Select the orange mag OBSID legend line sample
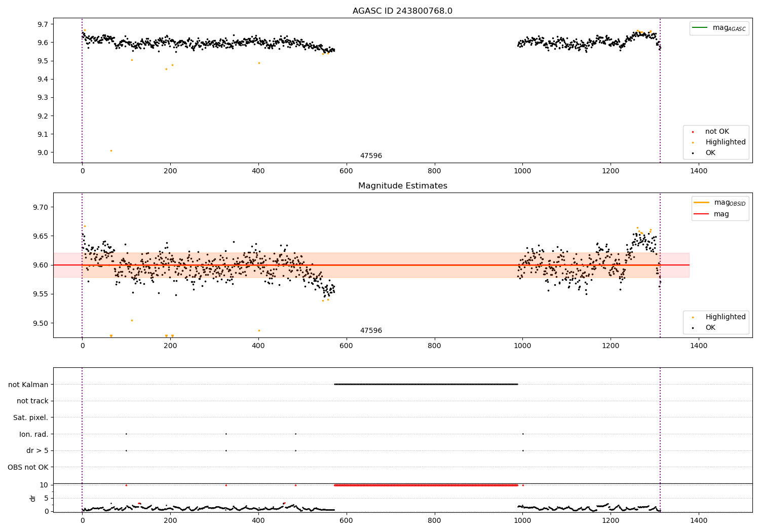The image size is (760, 532). coord(702,202)
